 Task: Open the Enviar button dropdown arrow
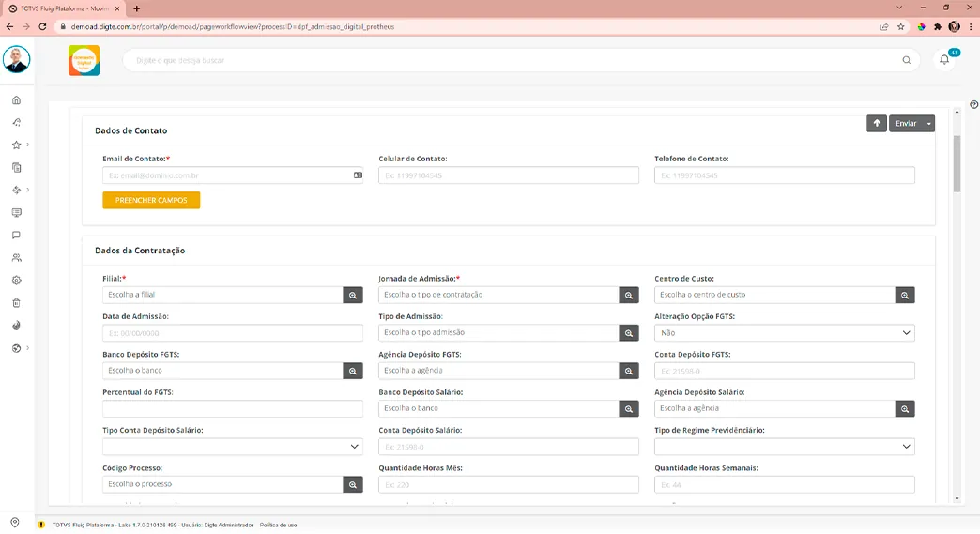tap(928, 123)
